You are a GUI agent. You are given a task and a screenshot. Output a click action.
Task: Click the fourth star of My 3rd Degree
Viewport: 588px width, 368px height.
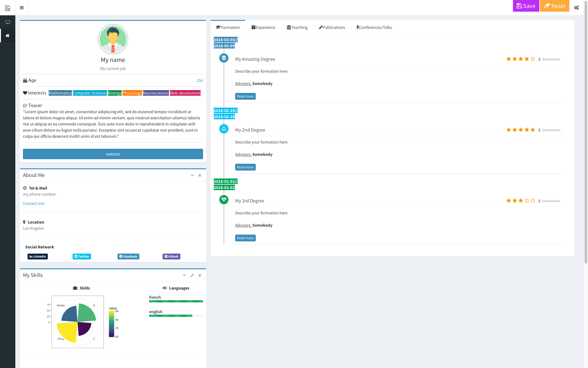coord(527,201)
